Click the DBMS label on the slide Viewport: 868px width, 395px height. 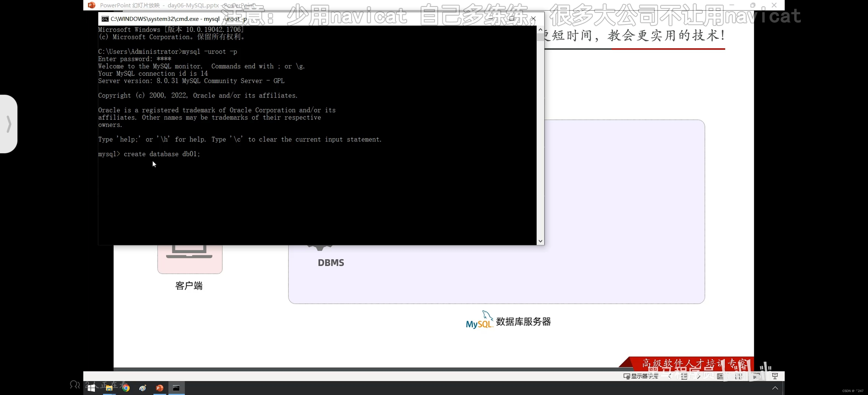(331, 263)
